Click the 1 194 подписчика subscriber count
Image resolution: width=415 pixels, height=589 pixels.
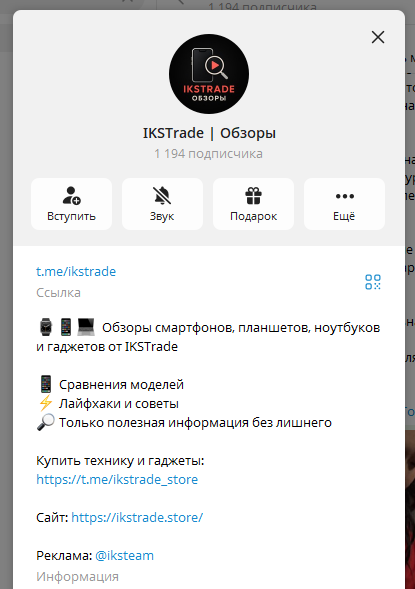coord(208,154)
